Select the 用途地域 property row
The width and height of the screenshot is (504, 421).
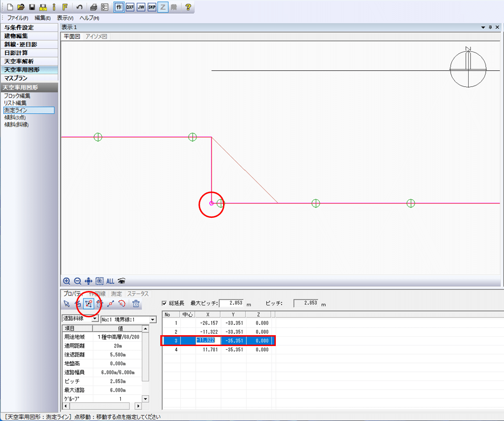click(x=101, y=337)
